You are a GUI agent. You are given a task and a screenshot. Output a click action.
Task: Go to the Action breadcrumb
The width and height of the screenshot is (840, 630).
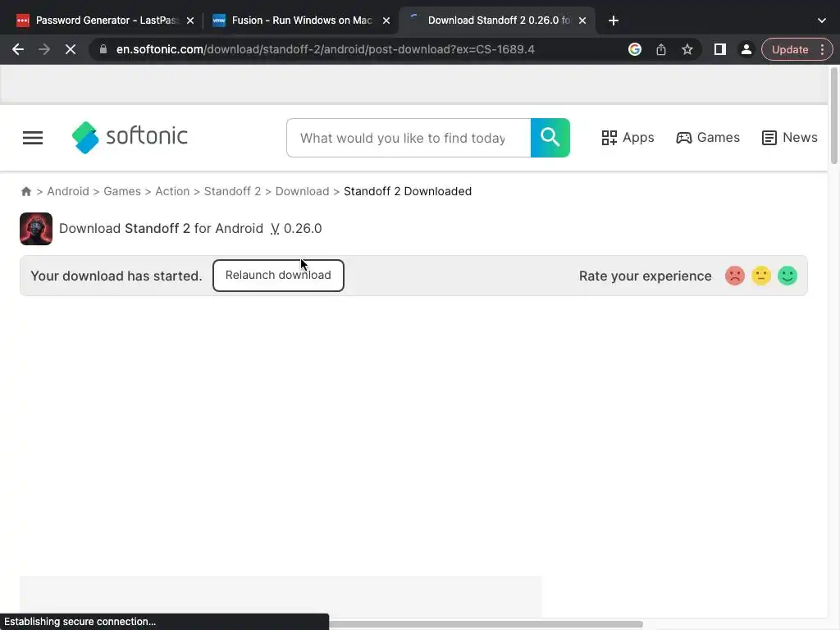coord(172,191)
